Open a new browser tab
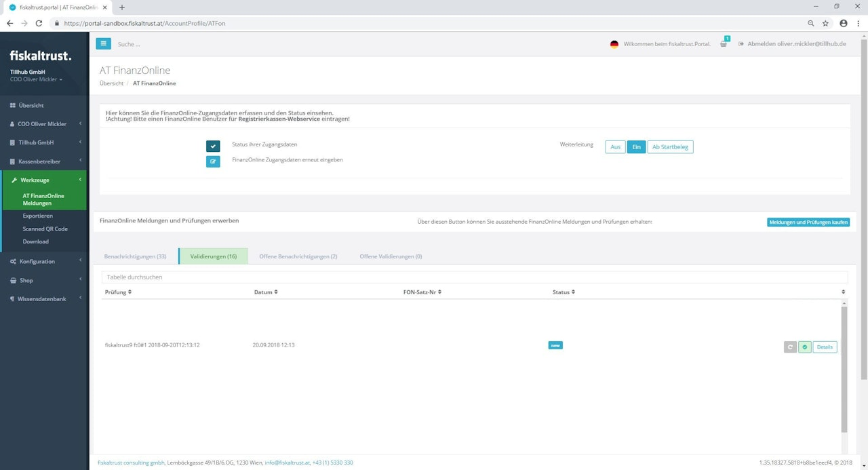The image size is (868, 470). click(x=122, y=7)
